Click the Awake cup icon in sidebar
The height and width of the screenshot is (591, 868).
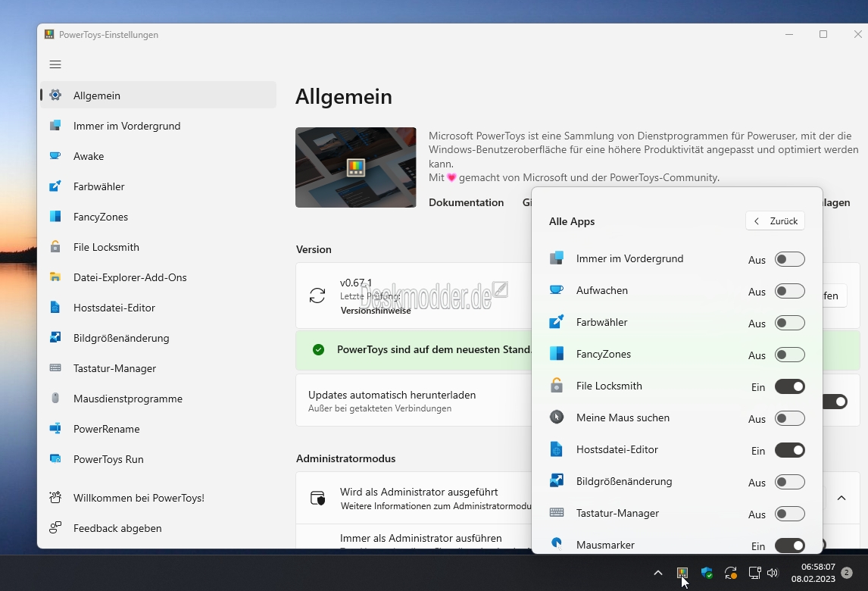pyautogui.click(x=55, y=155)
